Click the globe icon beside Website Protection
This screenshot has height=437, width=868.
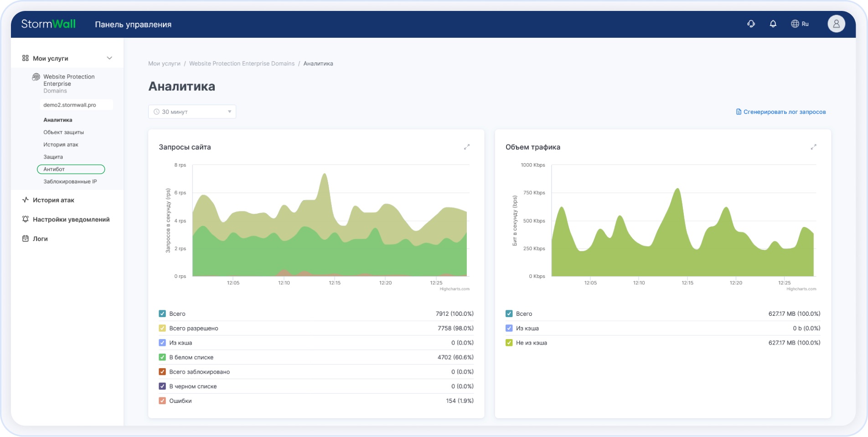36,77
